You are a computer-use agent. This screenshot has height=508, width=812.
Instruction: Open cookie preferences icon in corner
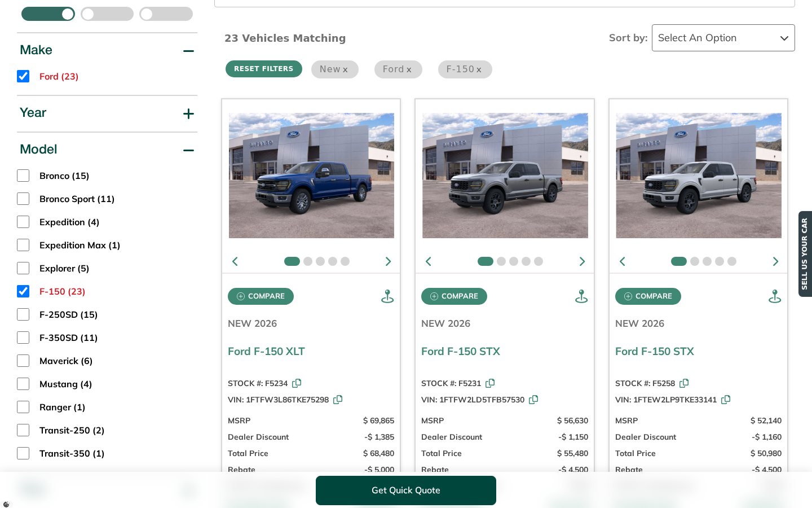(6, 504)
